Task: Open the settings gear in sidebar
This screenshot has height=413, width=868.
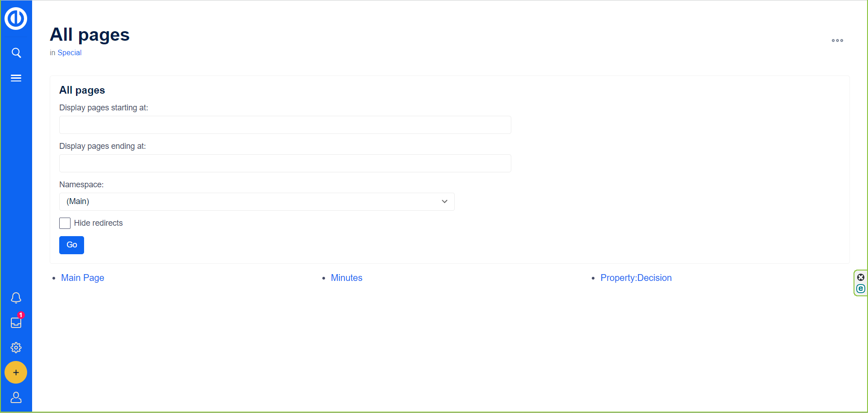Action: click(x=16, y=347)
